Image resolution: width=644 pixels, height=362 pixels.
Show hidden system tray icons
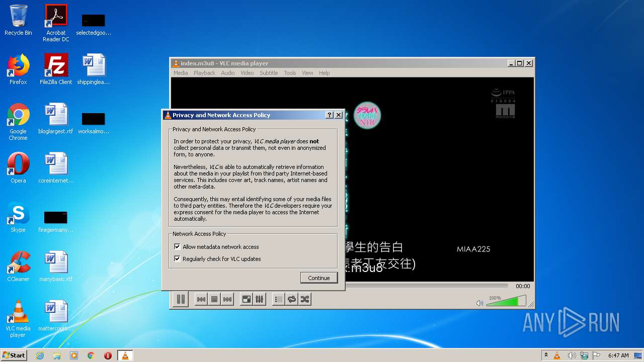pyautogui.click(x=546, y=355)
